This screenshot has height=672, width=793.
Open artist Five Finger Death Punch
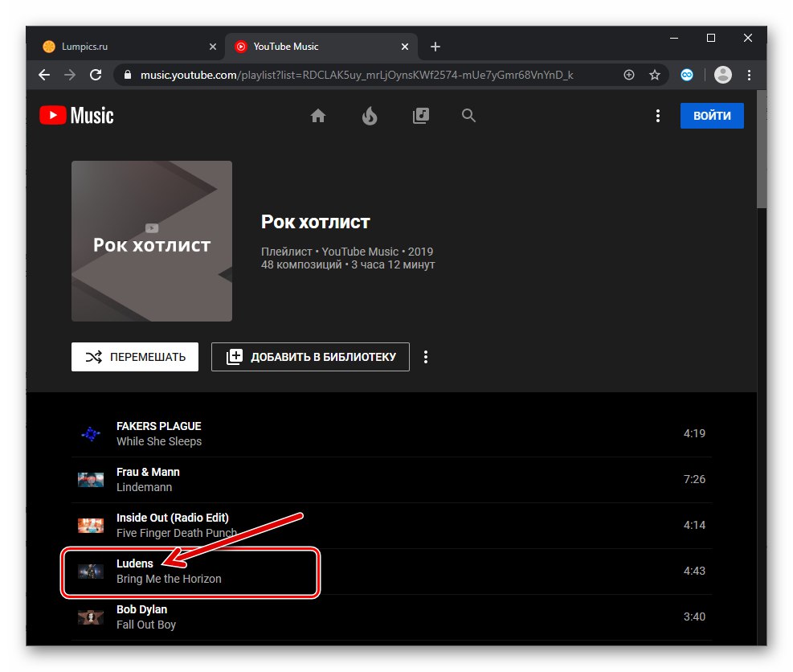point(177,533)
